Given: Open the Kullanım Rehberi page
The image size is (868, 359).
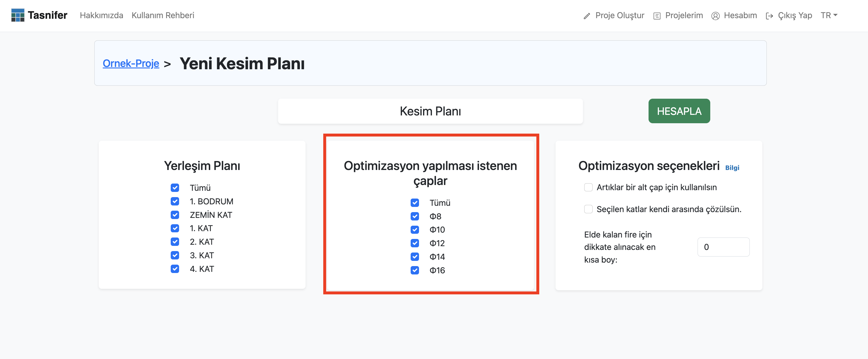Looking at the screenshot, I should pyautogui.click(x=163, y=16).
